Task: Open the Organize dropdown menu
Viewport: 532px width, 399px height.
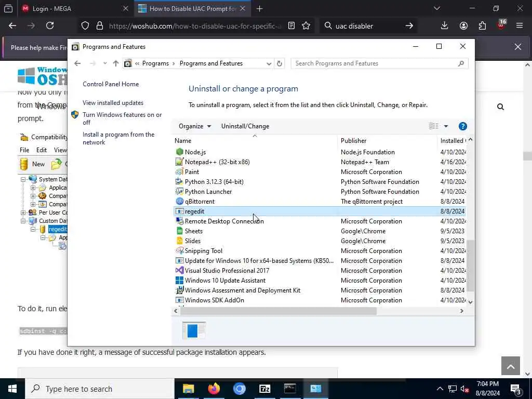Action: (x=195, y=126)
